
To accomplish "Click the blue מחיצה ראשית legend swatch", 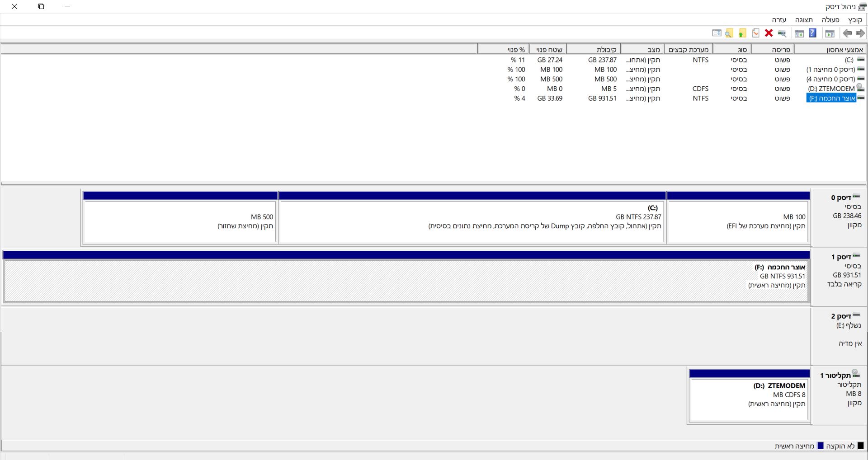I will pos(821,446).
